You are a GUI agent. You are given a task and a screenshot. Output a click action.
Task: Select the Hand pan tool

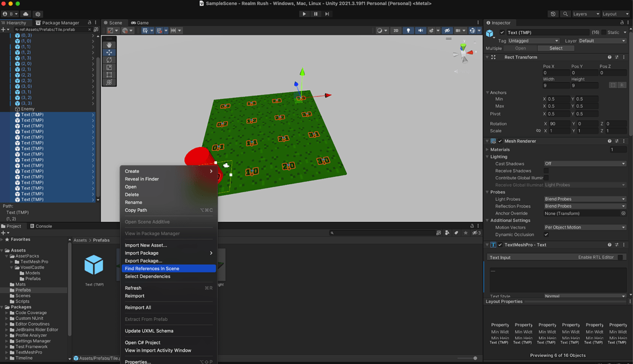pos(109,45)
